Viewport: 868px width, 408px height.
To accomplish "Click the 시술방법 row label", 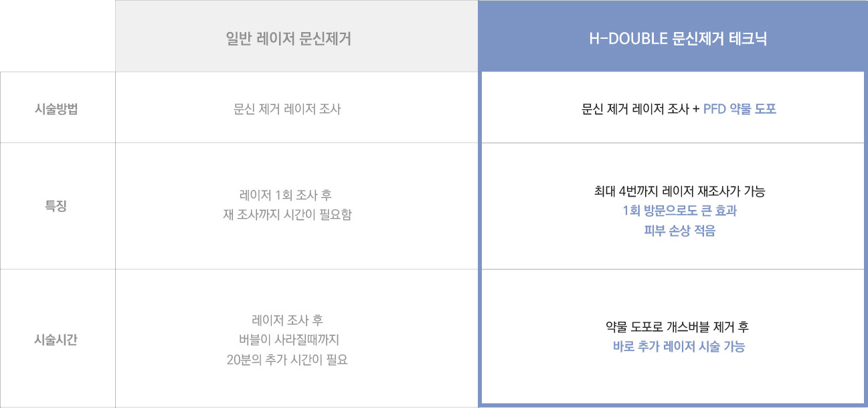I will [x=56, y=110].
